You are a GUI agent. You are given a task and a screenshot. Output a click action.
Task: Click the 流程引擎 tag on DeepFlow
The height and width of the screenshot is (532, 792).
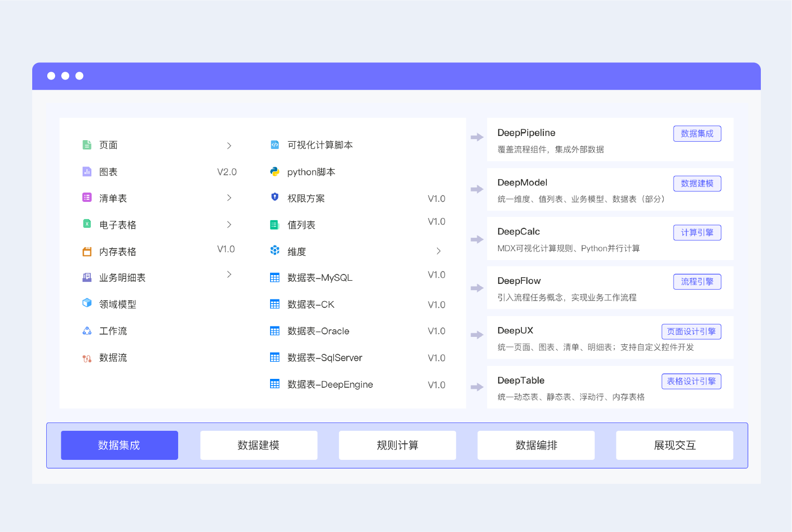click(697, 281)
